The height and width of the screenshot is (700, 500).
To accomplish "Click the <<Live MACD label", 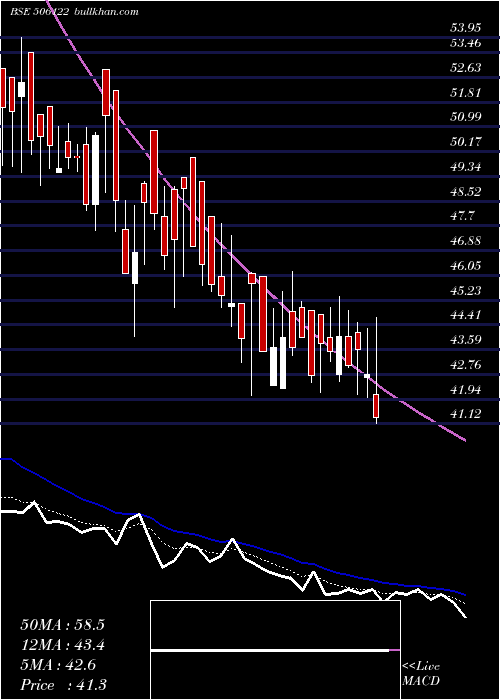I will coord(421,674).
